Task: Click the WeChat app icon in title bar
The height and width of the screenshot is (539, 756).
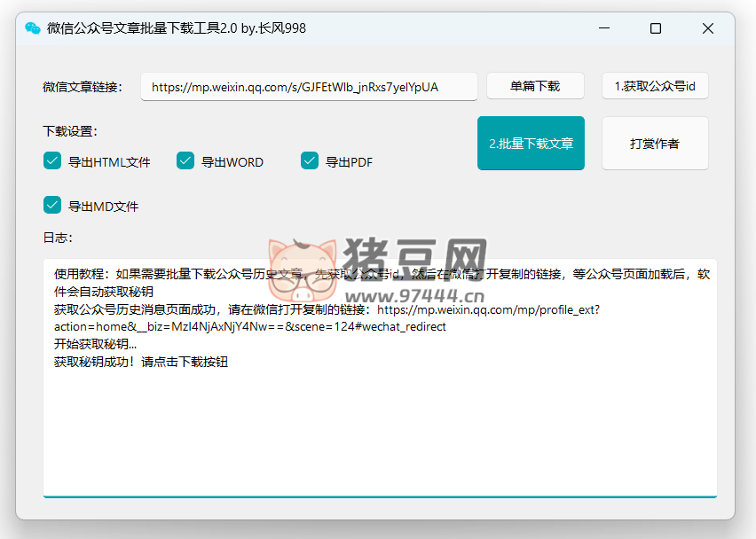Action: tap(33, 28)
